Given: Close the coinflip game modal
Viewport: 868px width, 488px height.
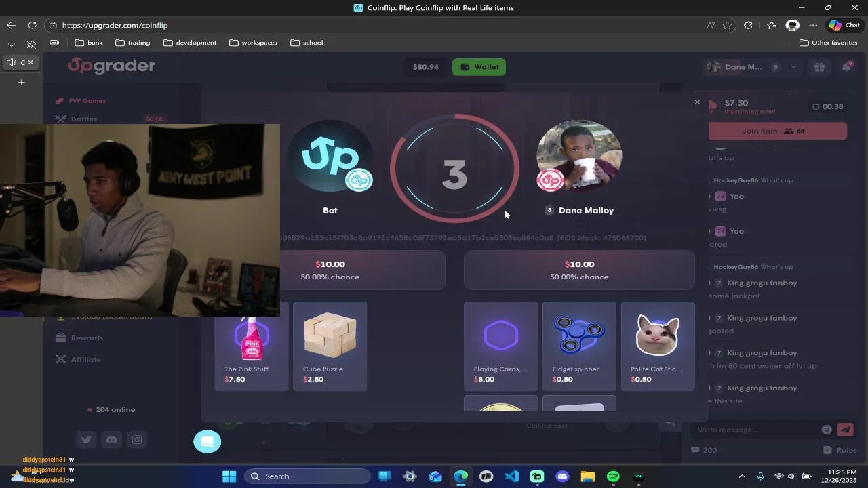Looking at the screenshot, I should (697, 102).
